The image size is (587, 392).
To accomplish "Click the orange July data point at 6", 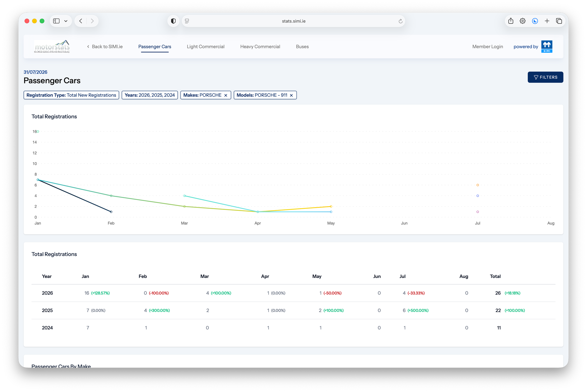I will tap(478, 185).
